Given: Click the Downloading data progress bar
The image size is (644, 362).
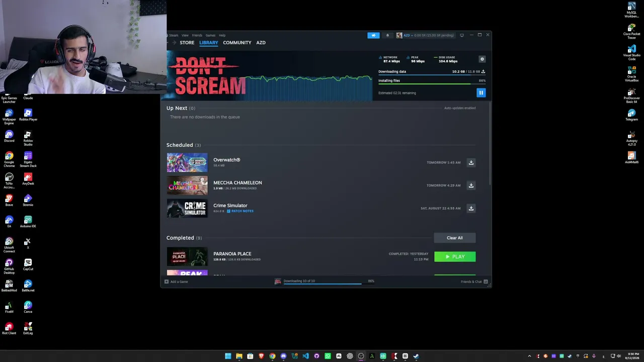Looking at the screenshot, I should tap(432, 75).
